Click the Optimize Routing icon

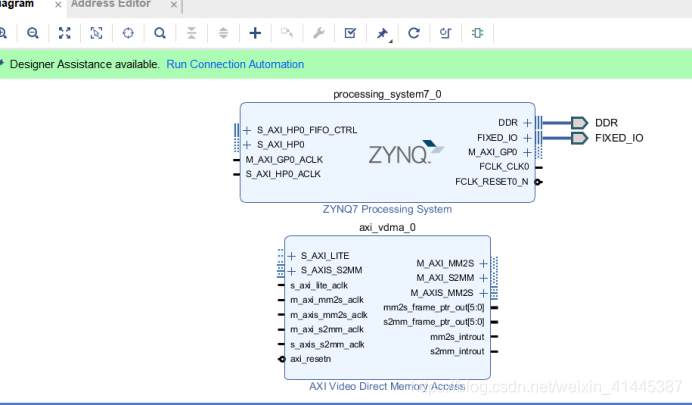pyautogui.click(x=446, y=33)
